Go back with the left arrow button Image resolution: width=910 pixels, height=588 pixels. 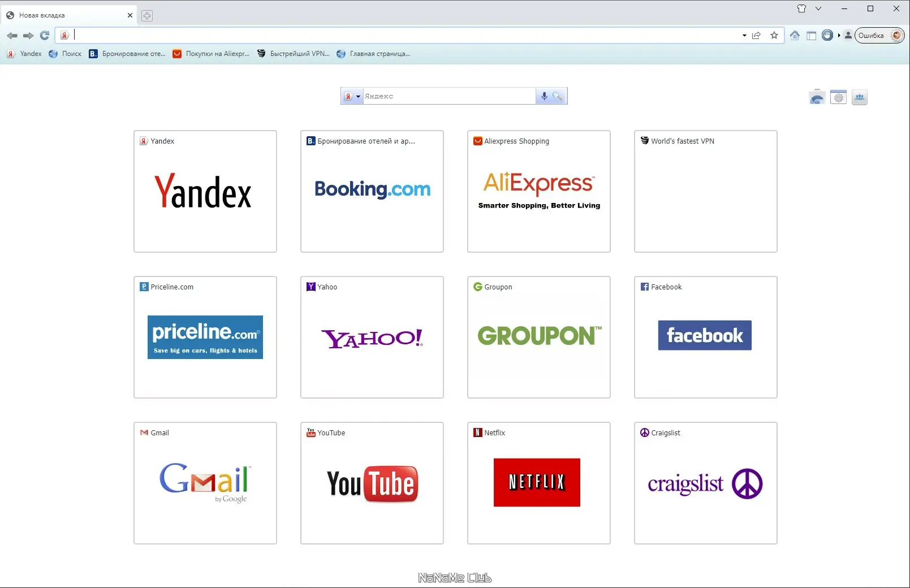point(12,36)
